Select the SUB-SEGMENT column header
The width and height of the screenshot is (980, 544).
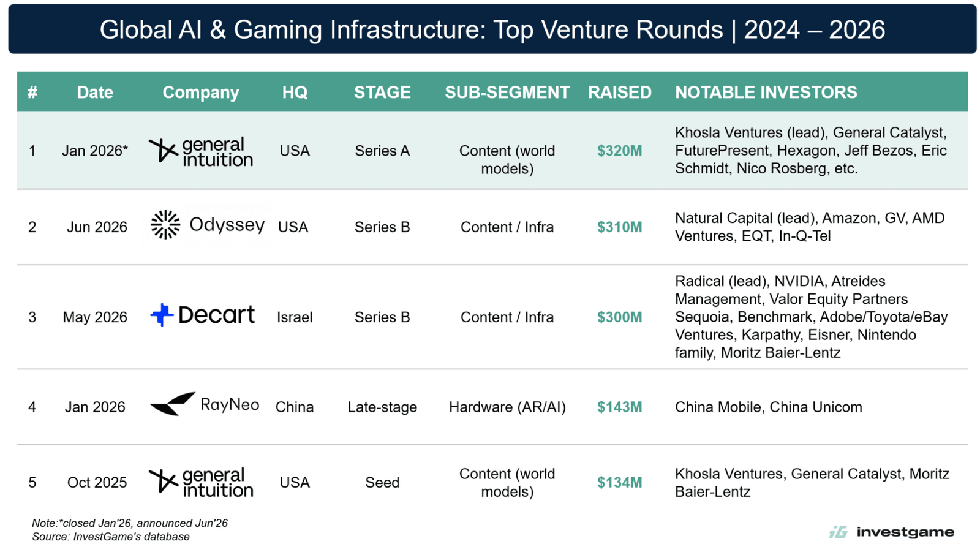pos(507,93)
